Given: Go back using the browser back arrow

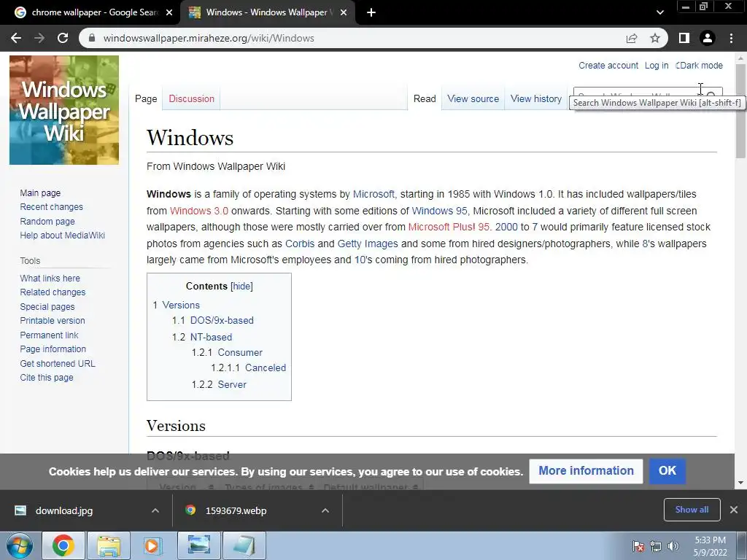Looking at the screenshot, I should click(x=16, y=38).
